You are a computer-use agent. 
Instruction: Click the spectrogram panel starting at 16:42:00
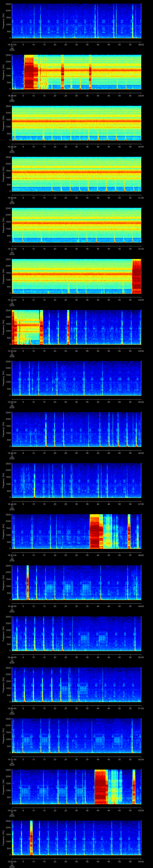point(76,276)
